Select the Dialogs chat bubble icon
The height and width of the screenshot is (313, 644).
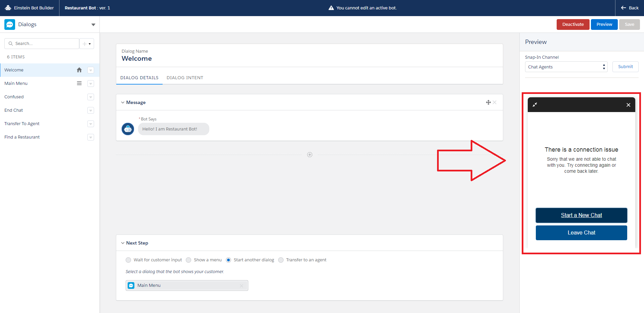point(9,24)
